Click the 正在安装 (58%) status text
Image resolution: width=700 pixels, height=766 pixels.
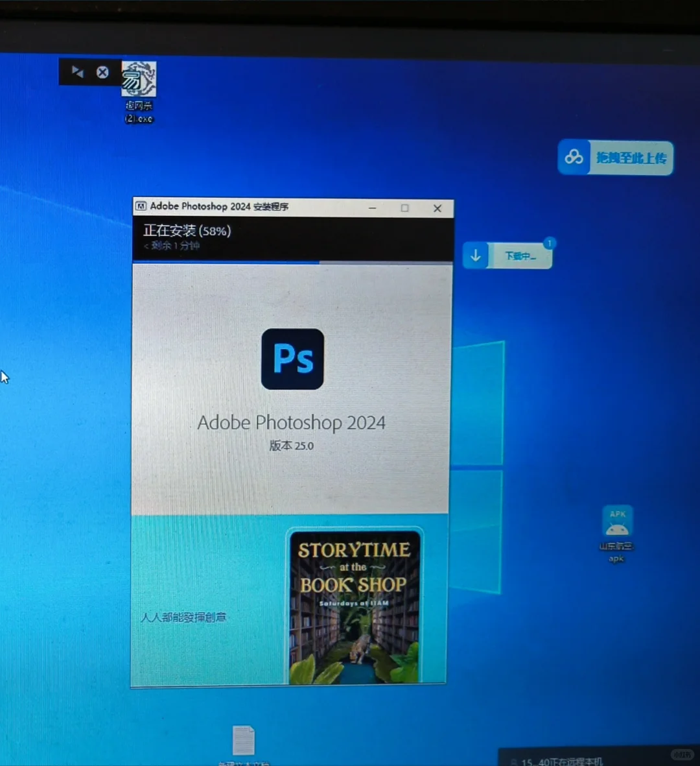[x=187, y=231]
